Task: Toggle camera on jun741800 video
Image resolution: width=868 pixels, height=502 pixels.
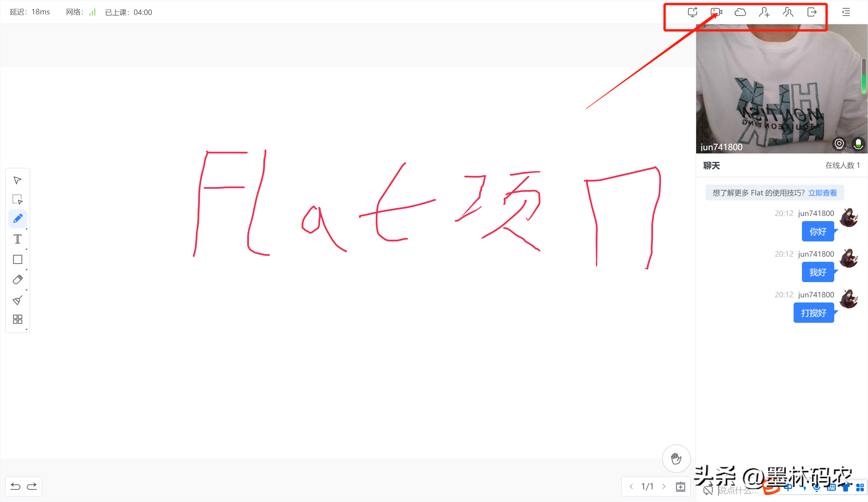Action: point(839,143)
